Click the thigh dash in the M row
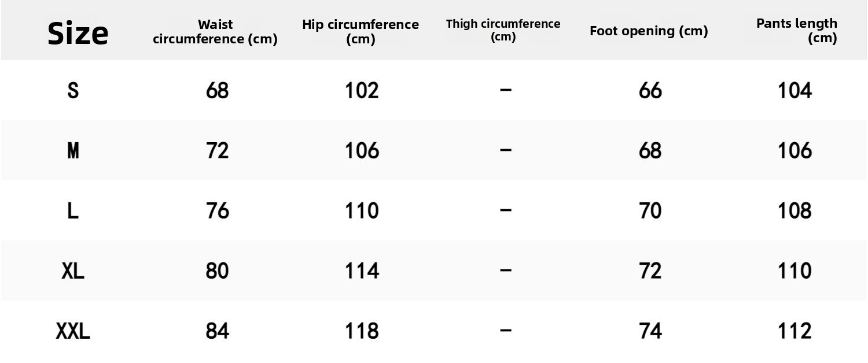Image resolution: width=868 pixels, height=363 pixels. tap(506, 151)
